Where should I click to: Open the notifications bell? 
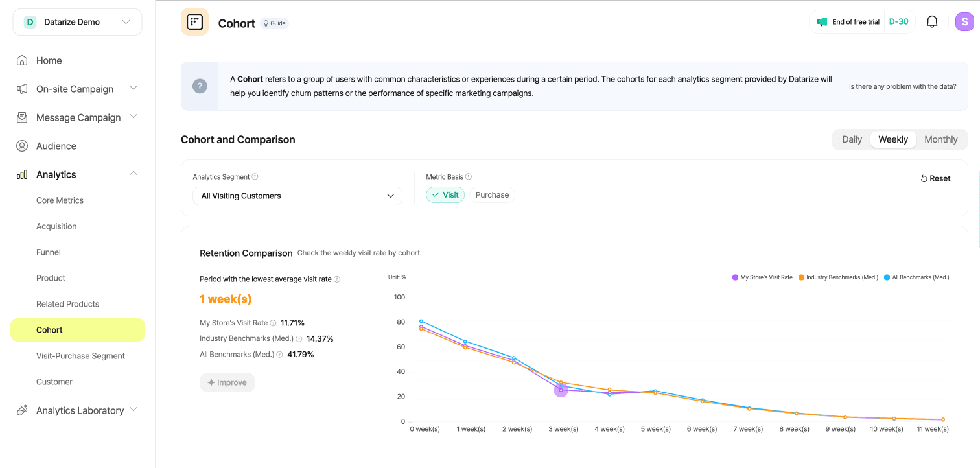932,21
